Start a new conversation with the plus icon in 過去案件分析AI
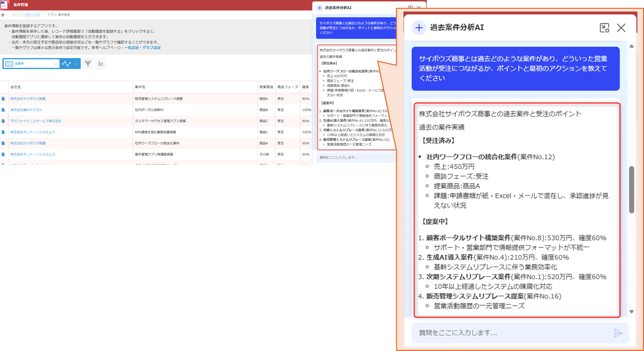The width and height of the screenshot is (644, 351). coord(419,28)
